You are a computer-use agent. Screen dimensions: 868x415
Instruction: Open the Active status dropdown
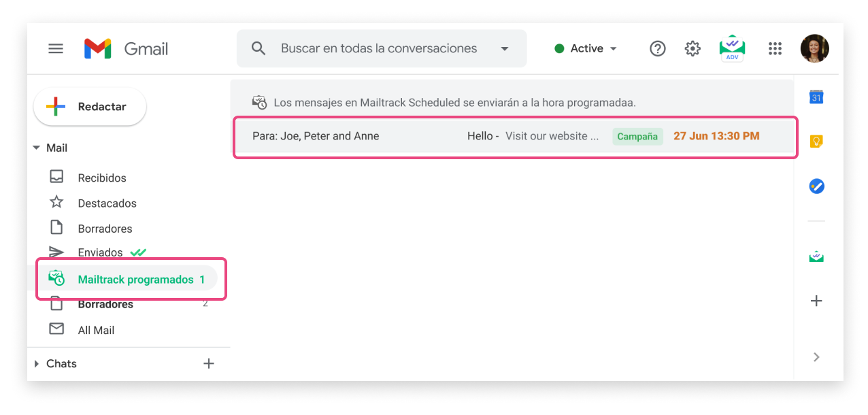click(586, 48)
